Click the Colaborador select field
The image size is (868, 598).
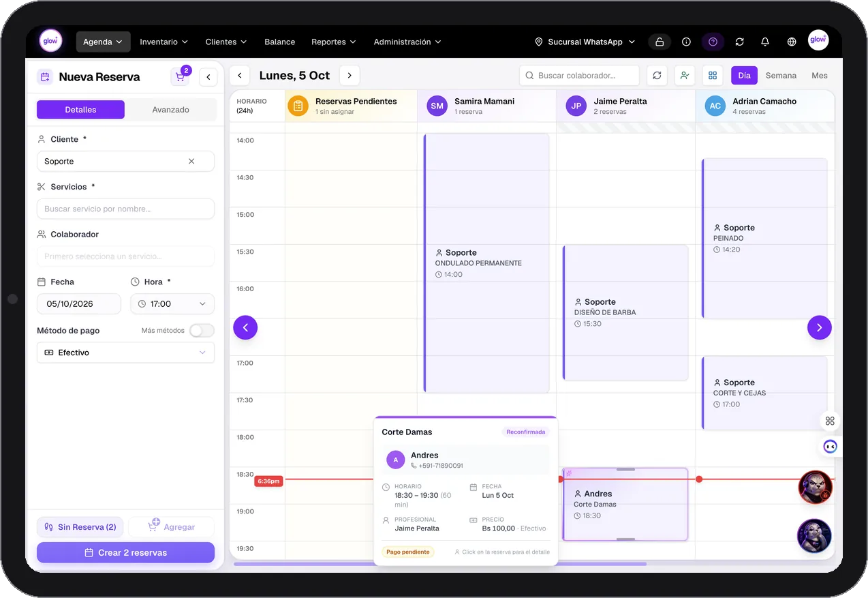coord(125,256)
